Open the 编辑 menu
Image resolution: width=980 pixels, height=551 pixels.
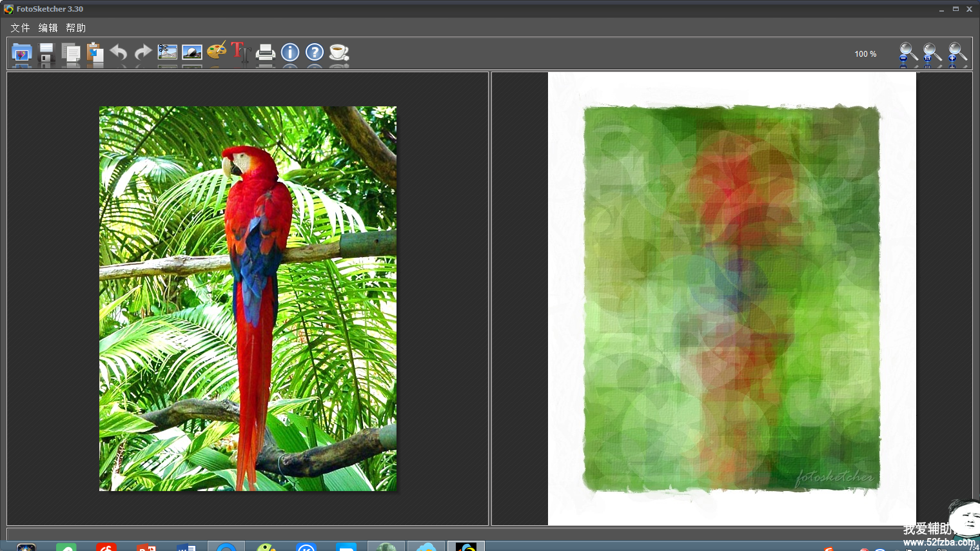click(x=48, y=28)
